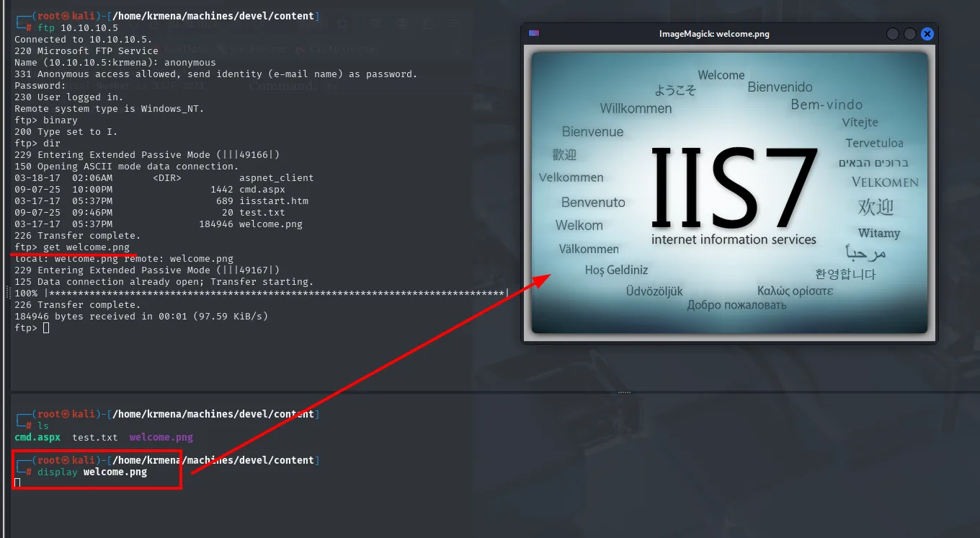Select '125 Data connection already open' line

164,281
